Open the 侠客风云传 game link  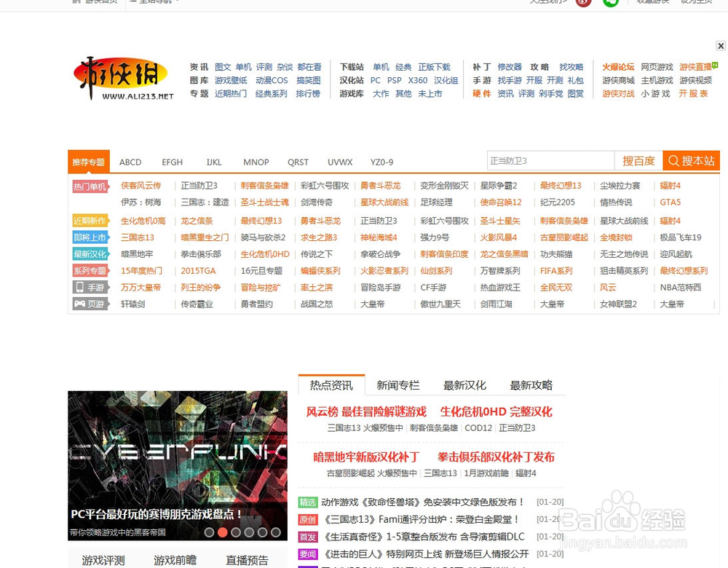click(x=141, y=185)
